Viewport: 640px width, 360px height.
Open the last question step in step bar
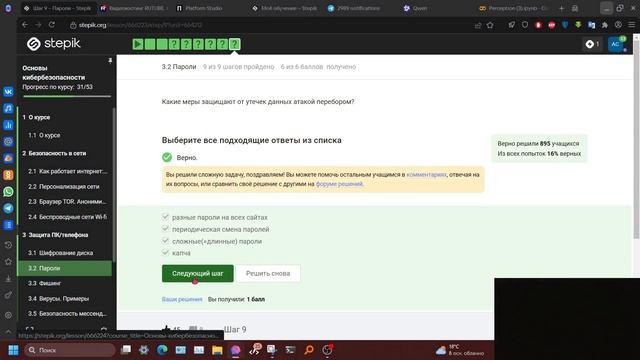pyautogui.click(x=234, y=44)
